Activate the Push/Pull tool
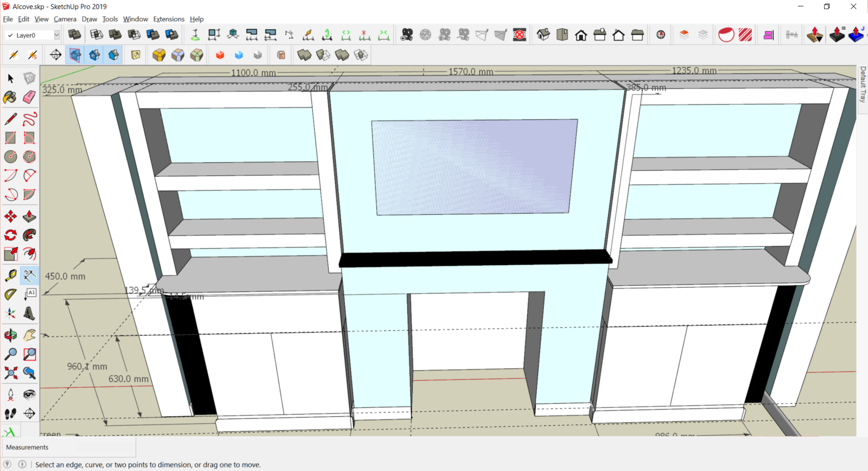Image resolution: width=868 pixels, height=471 pixels. tap(29, 217)
